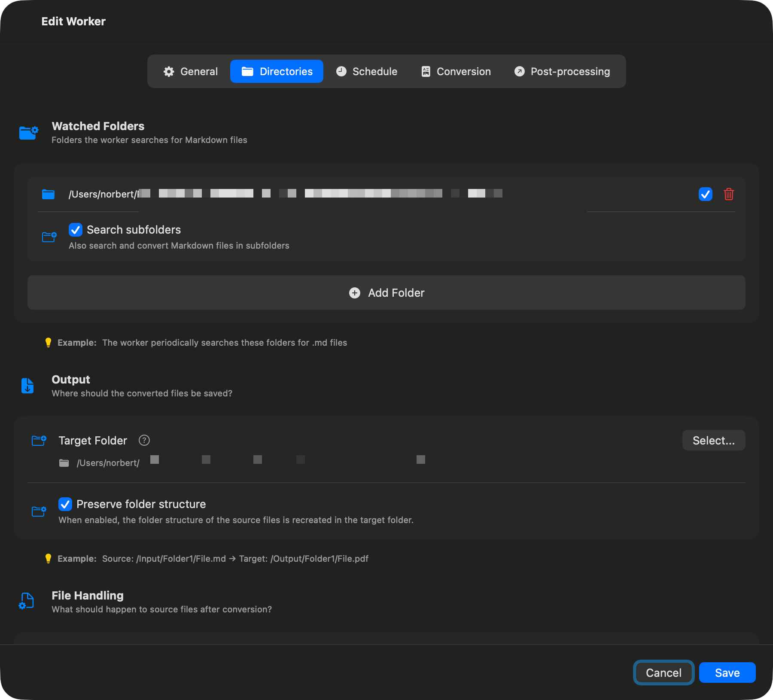Switch to the Directories tab

tap(277, 71)
